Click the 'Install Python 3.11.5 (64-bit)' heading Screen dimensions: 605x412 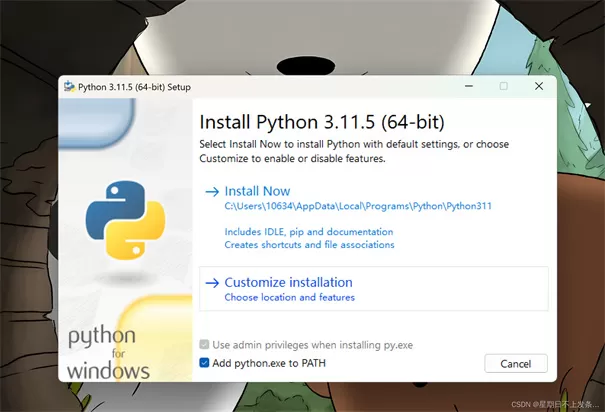[322, 122]
